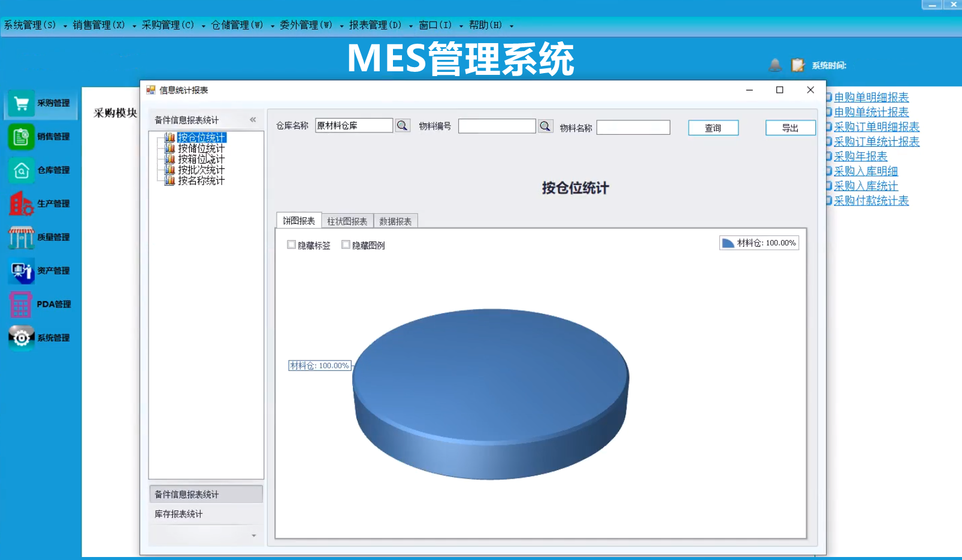Open the 采购订单统计报表 link

[x=876, y=142]
